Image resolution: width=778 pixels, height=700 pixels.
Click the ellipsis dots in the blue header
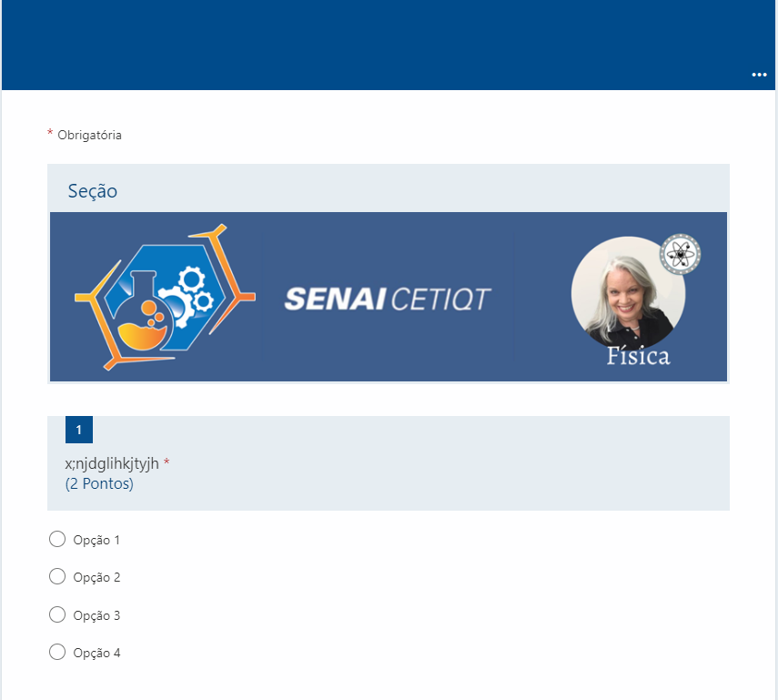[x=760, y=75]
